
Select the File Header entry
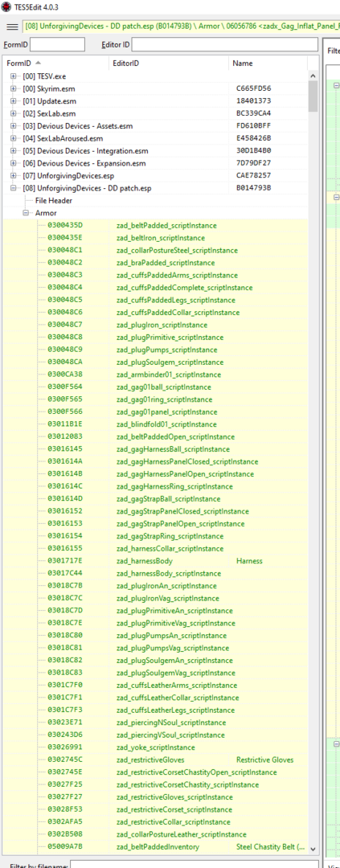click(x=54, y=200)
